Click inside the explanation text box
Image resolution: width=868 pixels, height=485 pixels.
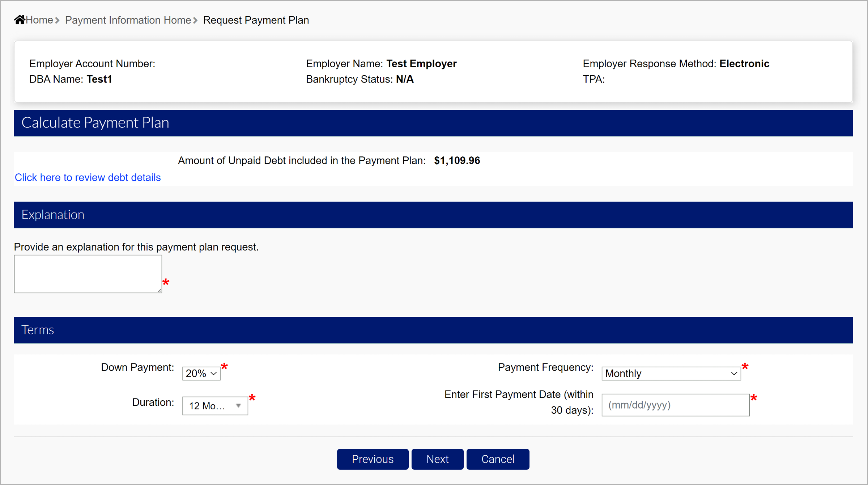tap(88, 274)
